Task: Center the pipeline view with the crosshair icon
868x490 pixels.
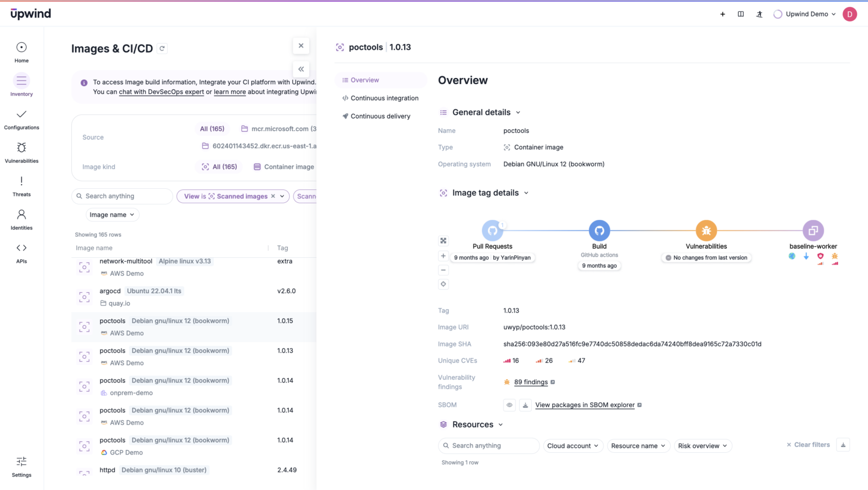Action: pos(443,284)
